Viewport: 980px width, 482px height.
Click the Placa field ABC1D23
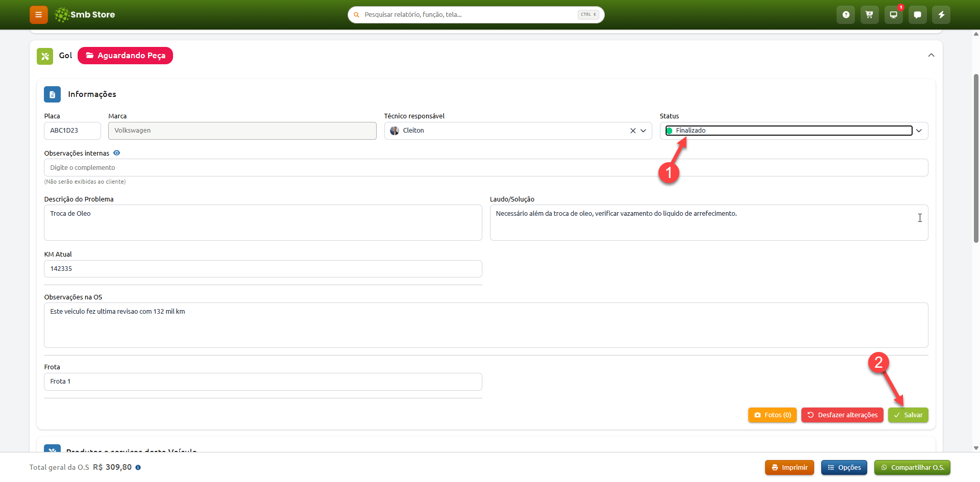pos(72,131)
